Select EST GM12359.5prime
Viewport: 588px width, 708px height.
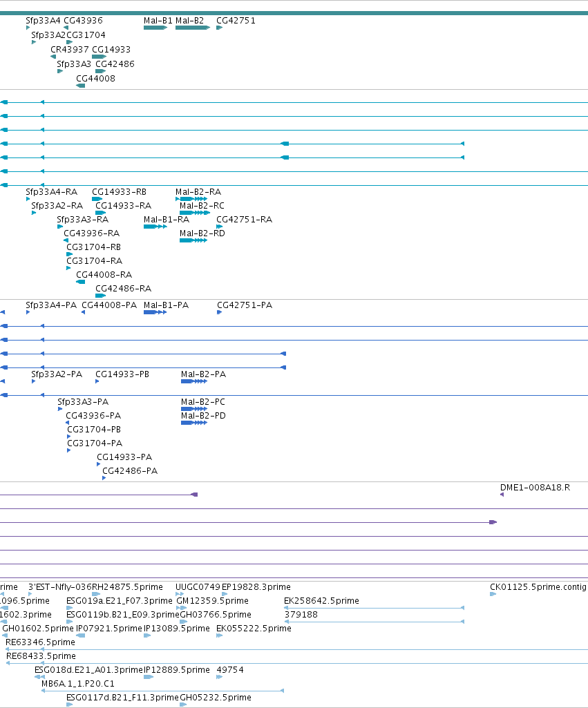click(213, 601)
